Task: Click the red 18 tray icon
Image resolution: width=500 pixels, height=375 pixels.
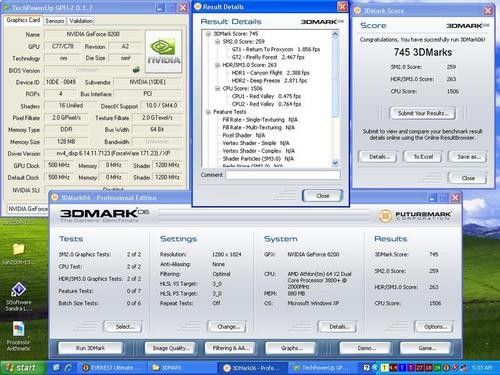Action: [x=428, y=368]
